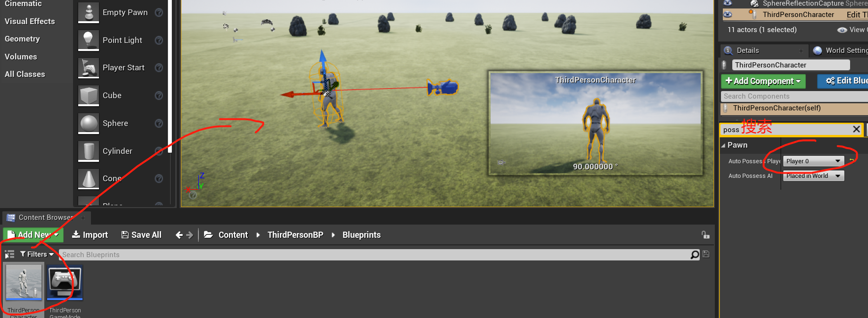The image size is (868, 318).
Task: Select ThirdPersonCharacter blueprint thumbnail
Action: pos(24,282)
